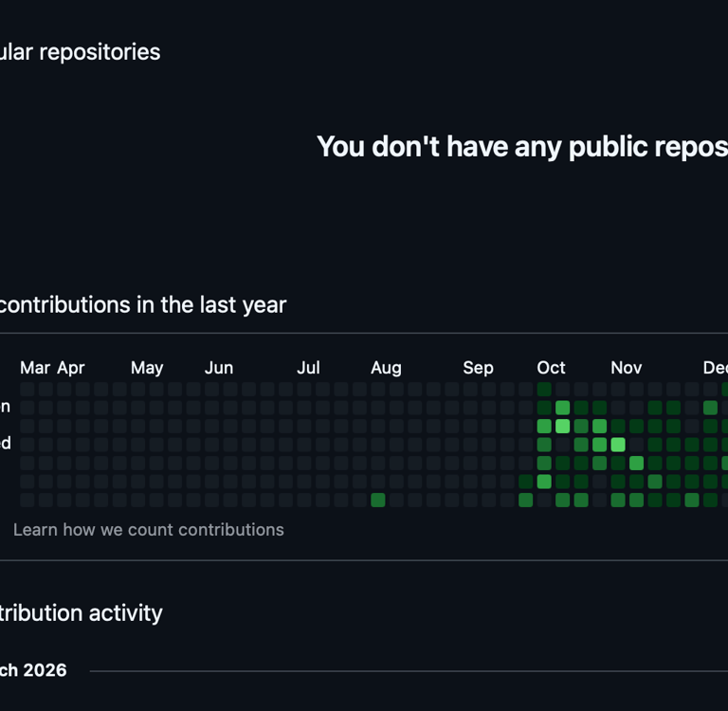
Task: Open the 'Learn how we count contributions' link
Action: tap(148, 530)
